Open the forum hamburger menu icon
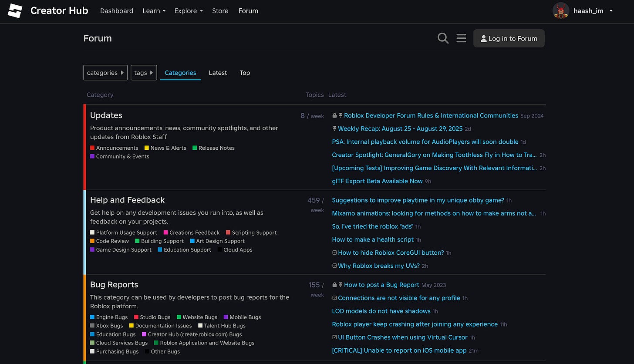Screen dimensions: 634x364 coord(461,38)
